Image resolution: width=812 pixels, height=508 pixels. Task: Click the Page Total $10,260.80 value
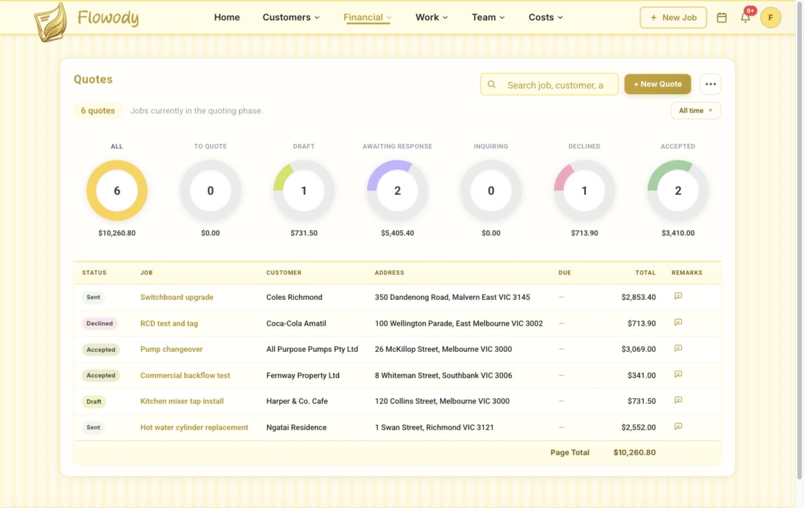coord(634,453)
